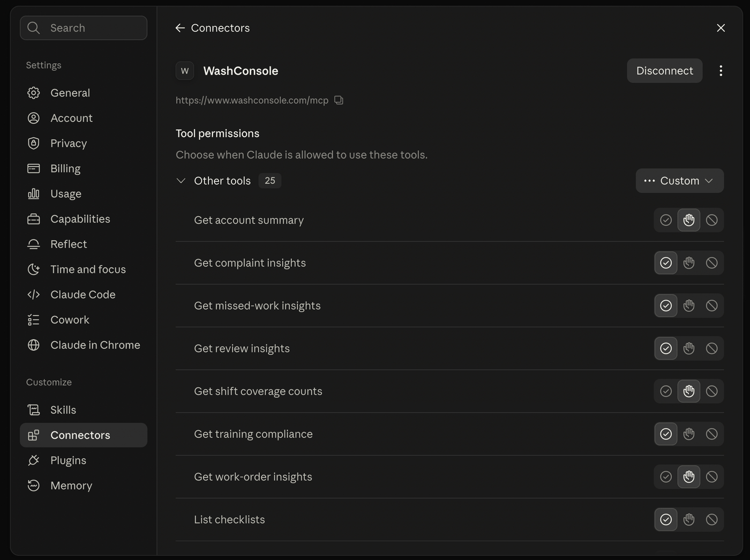The height and width of the screenshot is (560, 750).
Task: Always allow Get work-order insights
Action: (x=666, y=477)
